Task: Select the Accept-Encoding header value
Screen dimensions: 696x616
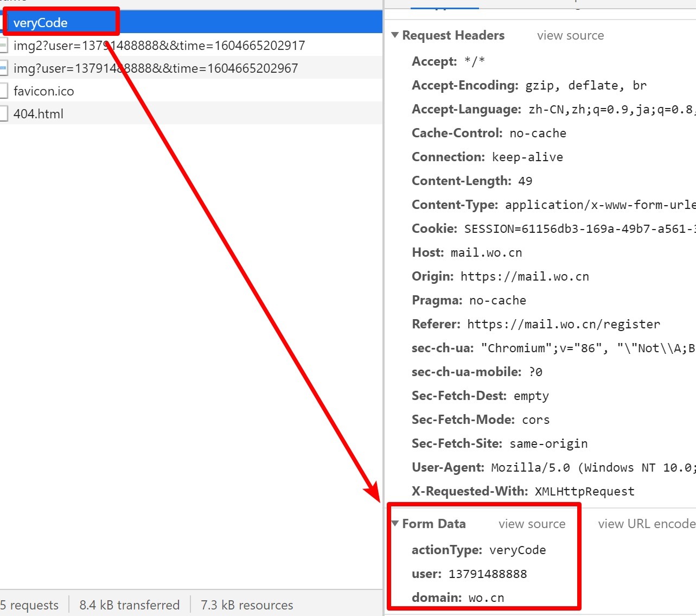Action: point(586,85)
